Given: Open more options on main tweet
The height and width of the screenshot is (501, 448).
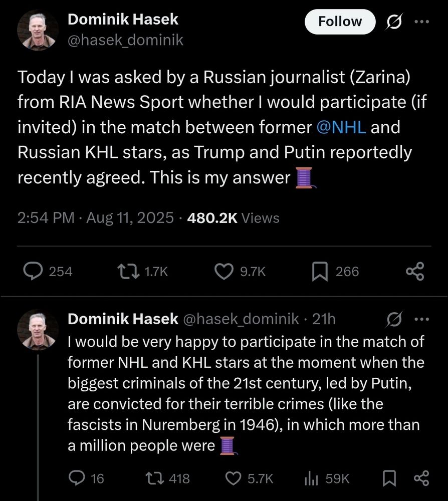Looking at the screenshot, I should tap(421, 22).
